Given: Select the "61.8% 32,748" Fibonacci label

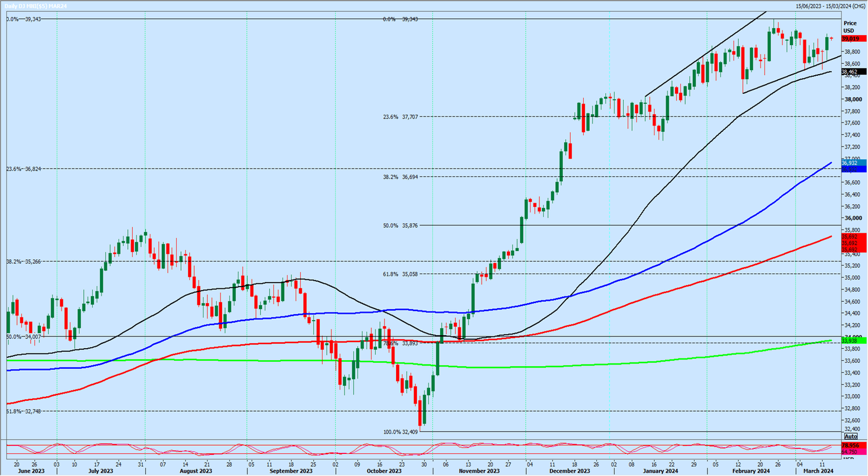Looking at the screenshot, I should coord(23,412).
